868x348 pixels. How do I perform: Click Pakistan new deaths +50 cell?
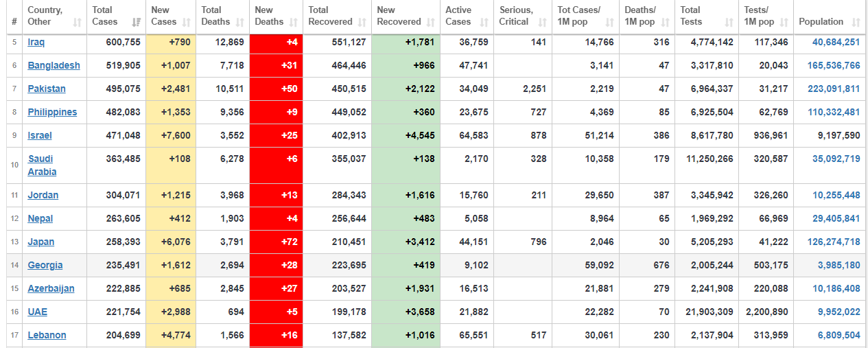(x=276, y=89)
